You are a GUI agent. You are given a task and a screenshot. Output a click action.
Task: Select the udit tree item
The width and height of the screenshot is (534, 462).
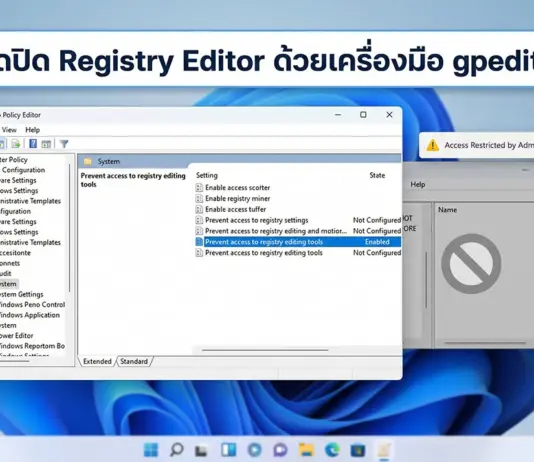coord(6,273)
